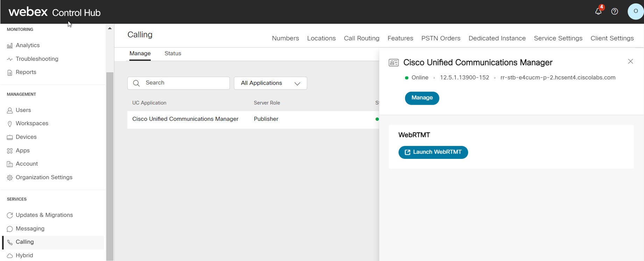This screenshot has width=644, height=261.
Task: Open Client Settings tab
Action: tap(612, 38)
